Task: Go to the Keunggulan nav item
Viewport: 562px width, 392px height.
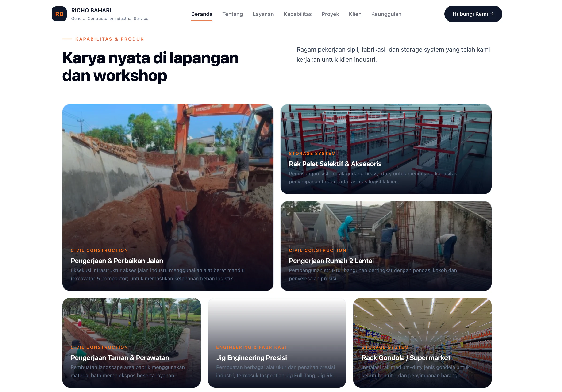Action: tap(386, 14)
